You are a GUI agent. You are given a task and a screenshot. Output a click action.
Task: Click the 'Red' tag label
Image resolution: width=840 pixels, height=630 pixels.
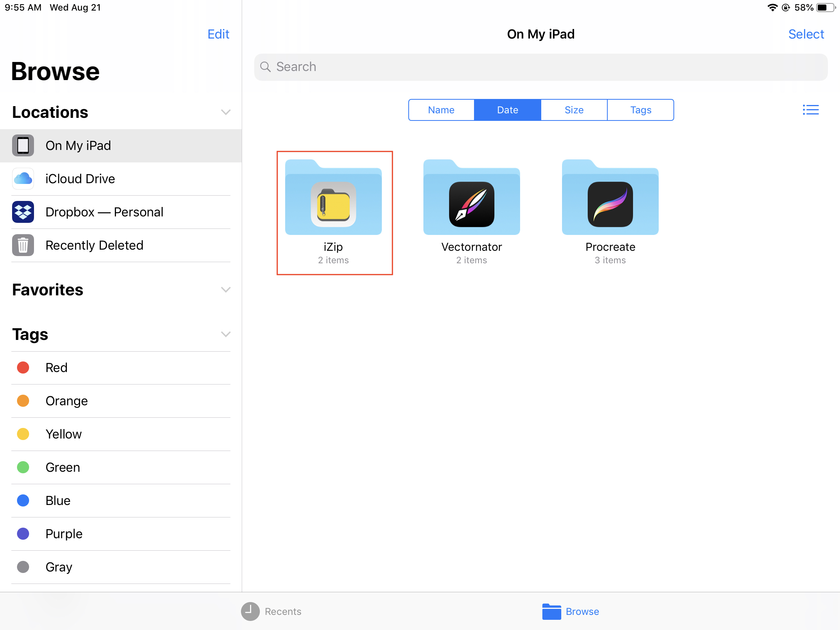(57, 367)
